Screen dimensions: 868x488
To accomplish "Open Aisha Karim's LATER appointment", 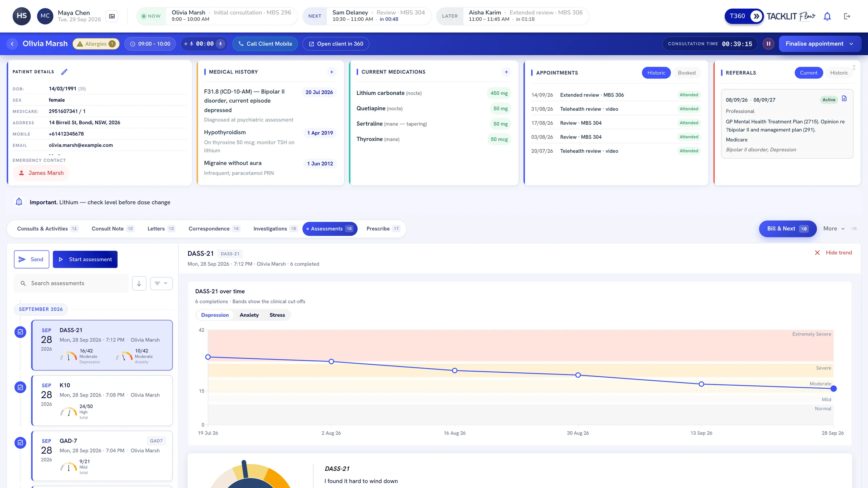I will tap(512, 16).
